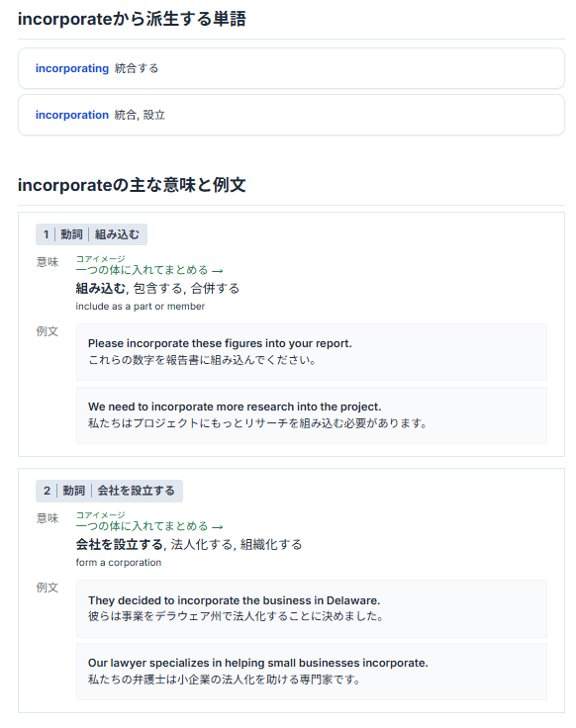Select the example 'Our lawyer specializes in helping small businesses incorporate.'
This screenshot has width=576, height=728.
pos(257,663)
